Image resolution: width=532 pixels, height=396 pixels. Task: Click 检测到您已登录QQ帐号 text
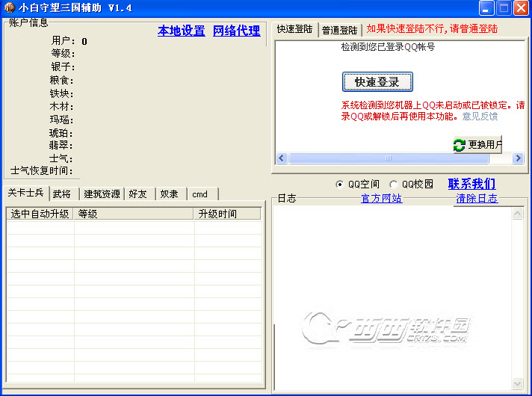[x=388, y=47]
